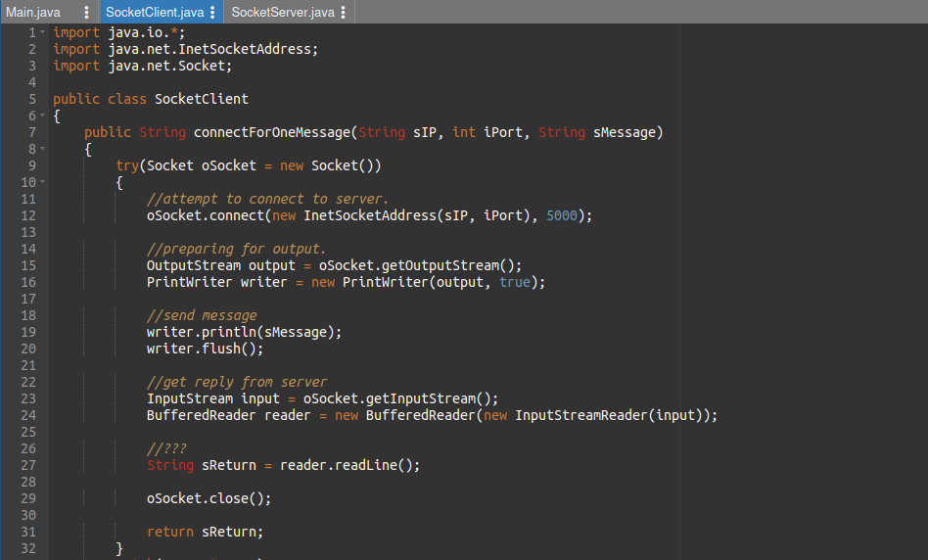Place cursor on oSocket.close() statement
This screenshot has width=928, height=560.
[x=209, y=498]
